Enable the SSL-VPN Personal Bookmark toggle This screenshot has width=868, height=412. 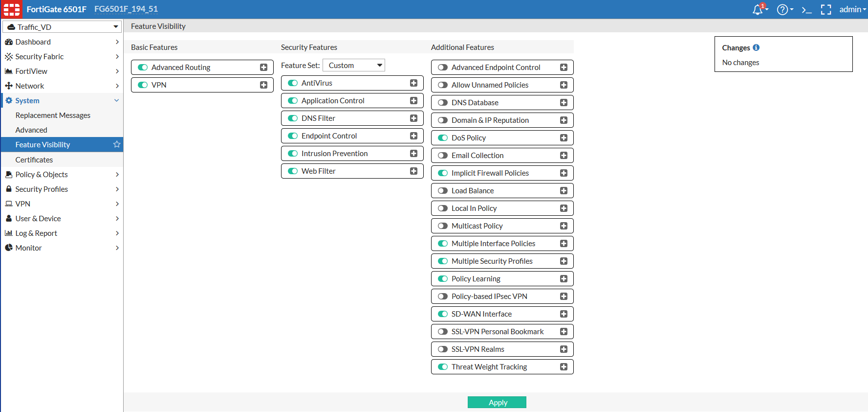tap(443, 332)
